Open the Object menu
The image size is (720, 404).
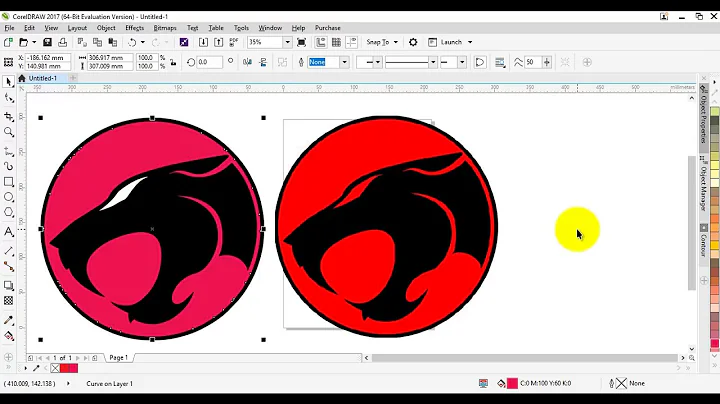106,28
